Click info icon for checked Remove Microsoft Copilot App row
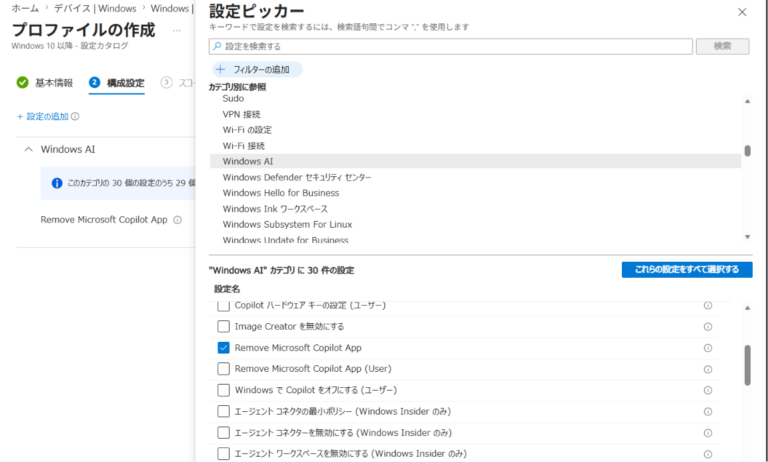The width and height of the screenshot is (768, 462). coord(708,348)
